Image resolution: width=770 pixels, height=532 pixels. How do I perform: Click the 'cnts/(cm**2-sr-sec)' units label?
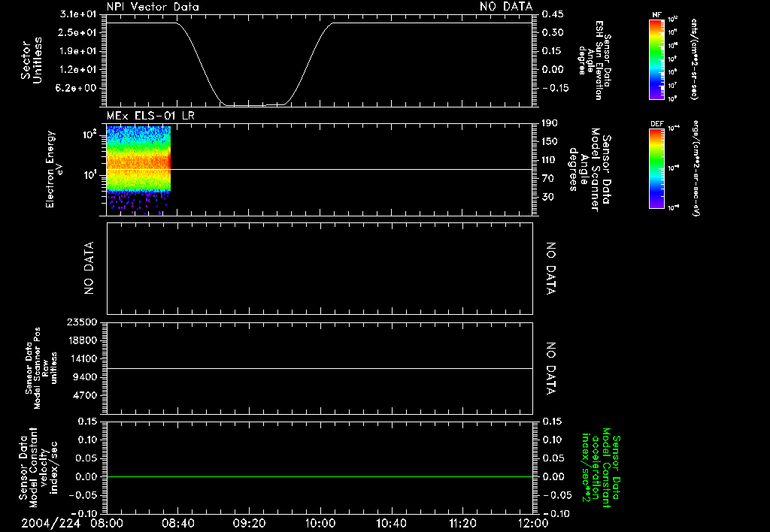(694, 59)
